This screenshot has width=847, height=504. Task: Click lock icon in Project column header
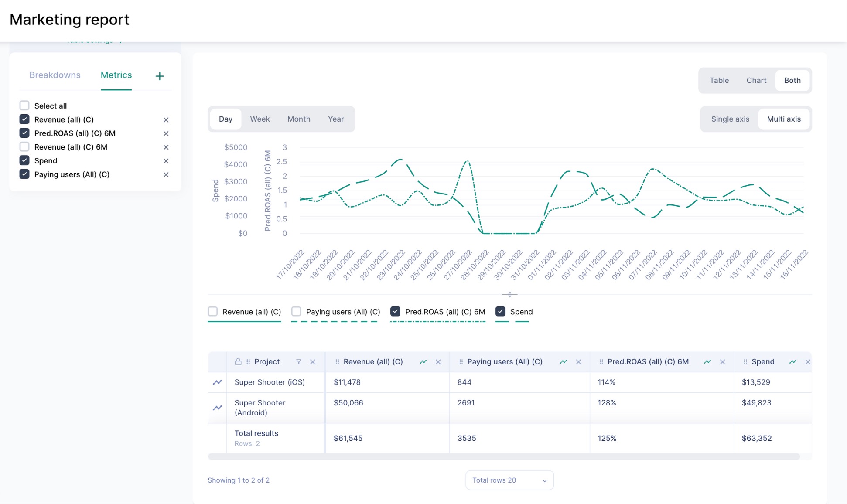pyautogui.click(x=238, y=362)
